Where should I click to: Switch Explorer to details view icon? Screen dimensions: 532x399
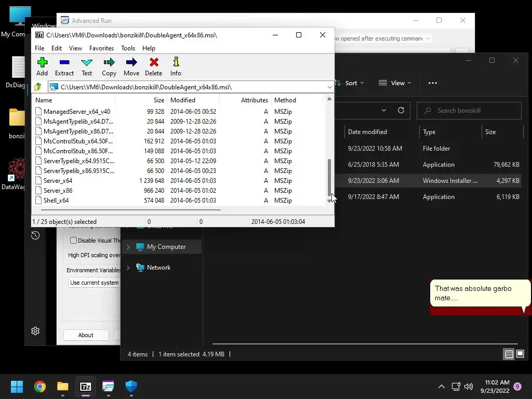pos(509,354)
